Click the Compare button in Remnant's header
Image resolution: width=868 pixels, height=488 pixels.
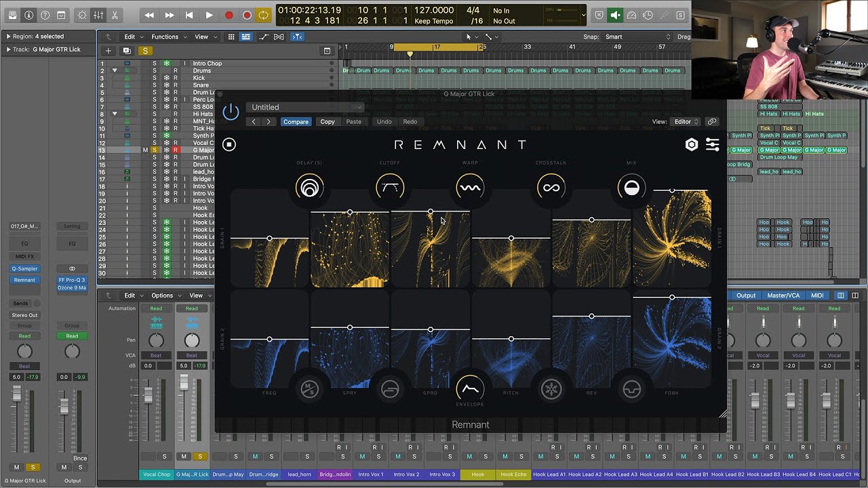click(296, 121)
